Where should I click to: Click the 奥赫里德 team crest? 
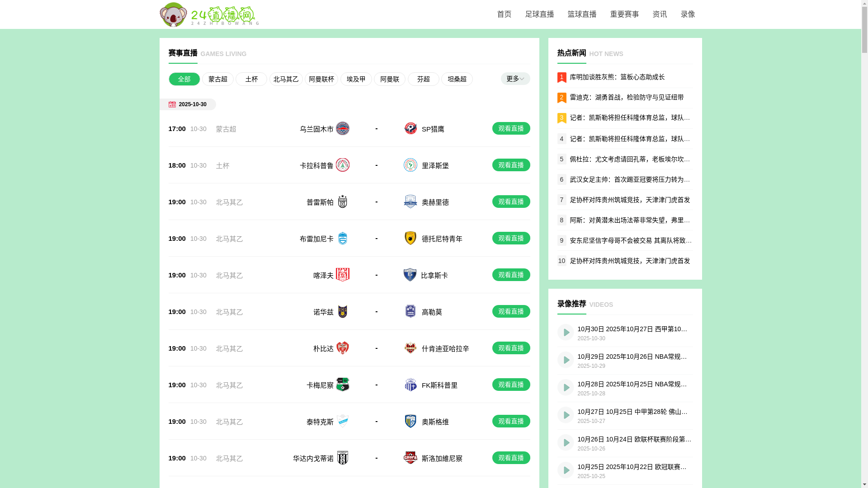(410, 202)
